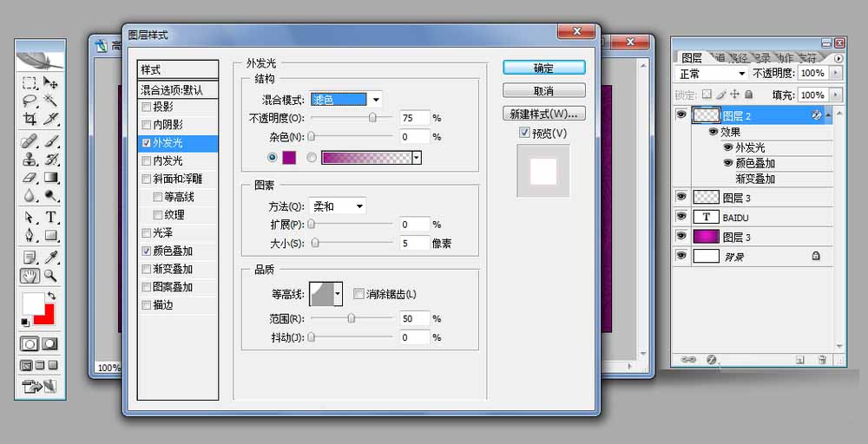Toggle eye of 外发光 effect in Layers
The image size is (868, 444).
pos(728,147)
